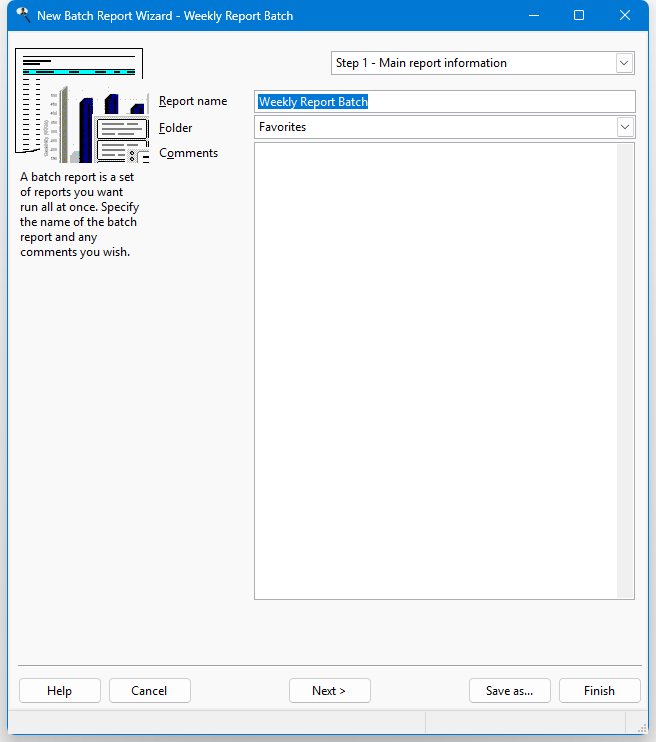Cancel the batch report wizard
The image size is (656, 742).
pos(149,691)
